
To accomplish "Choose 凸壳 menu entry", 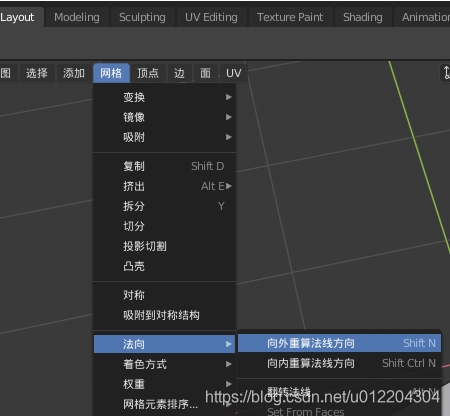I will click(164, 266).
